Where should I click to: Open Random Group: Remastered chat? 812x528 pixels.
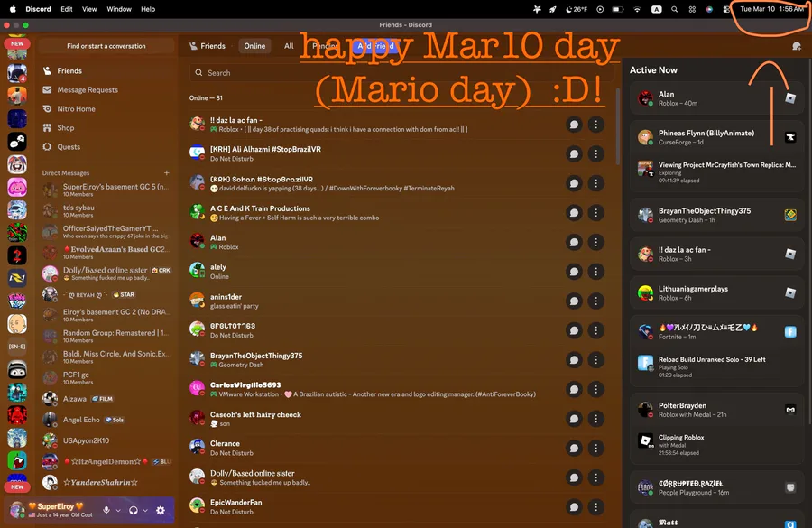[x=106, y=336]
